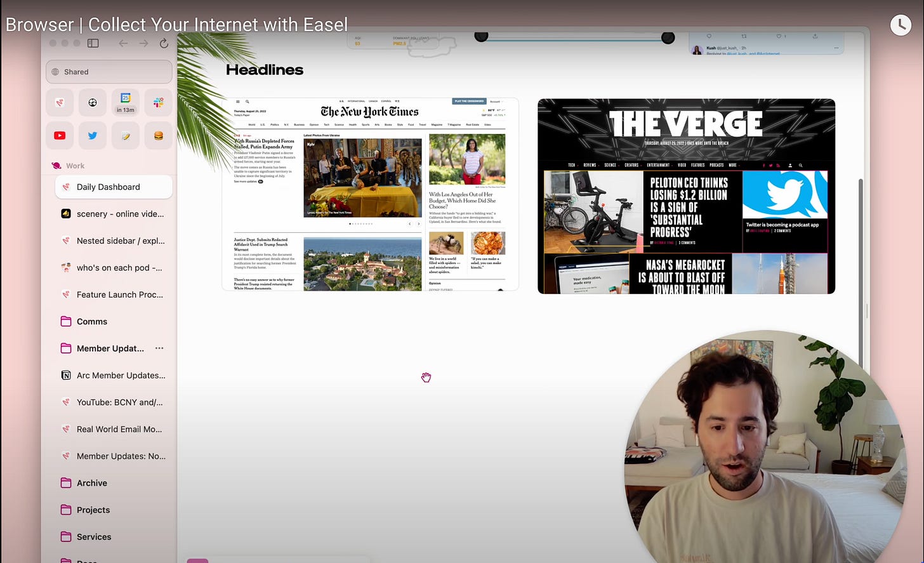Advance the NYT photo carousel right arrow
924x563 pixels.
(418, 223)
